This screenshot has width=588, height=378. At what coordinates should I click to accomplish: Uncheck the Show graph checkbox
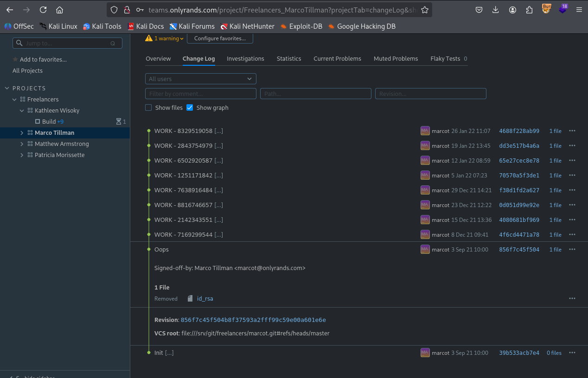point(190,107)
